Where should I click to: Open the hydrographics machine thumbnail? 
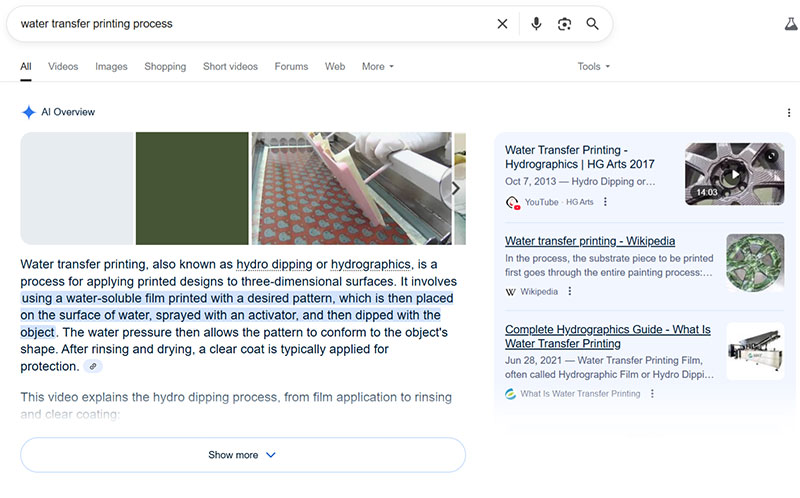click(755, 351)
